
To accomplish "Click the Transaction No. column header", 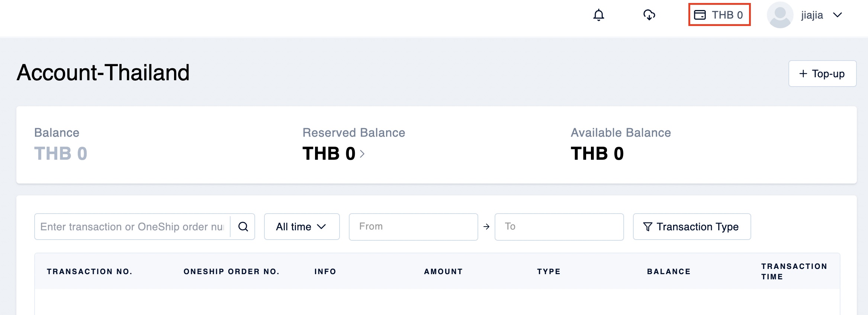I will (x=89, y=272).
